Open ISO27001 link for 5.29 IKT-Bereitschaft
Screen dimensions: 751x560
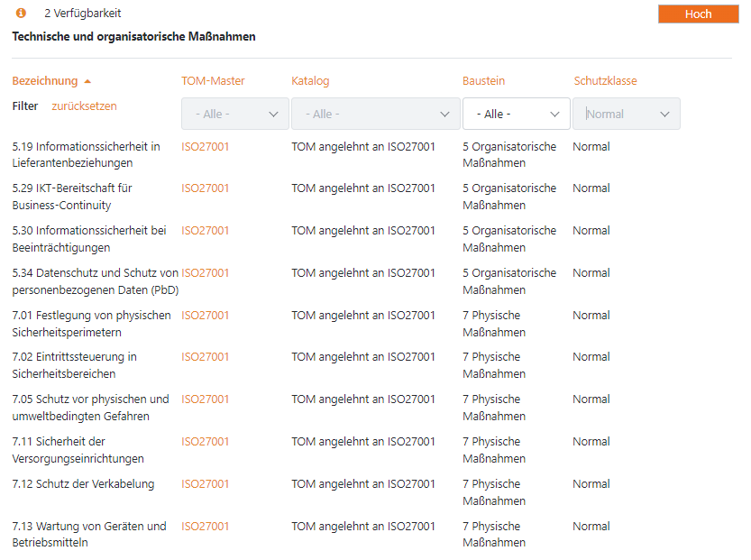pos(206,188)
